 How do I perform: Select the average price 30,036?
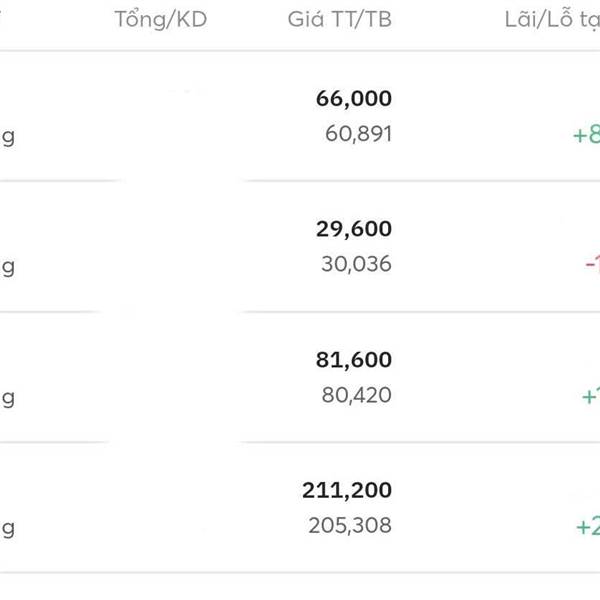tap(358, 264)
